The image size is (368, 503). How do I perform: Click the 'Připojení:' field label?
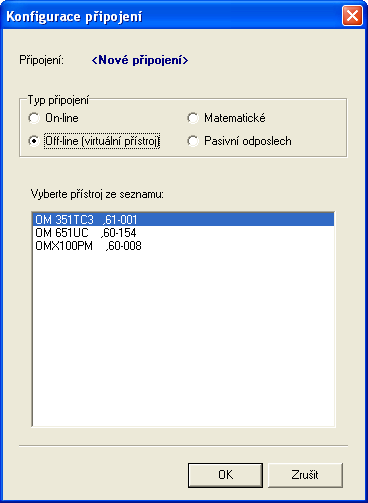[x=41, y=60]
